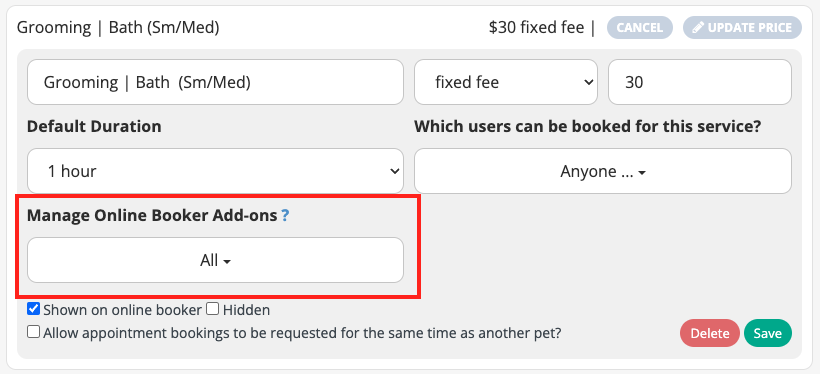Click the Cancel button
Viewport: 820px width, 374px height.
[640, 28]
